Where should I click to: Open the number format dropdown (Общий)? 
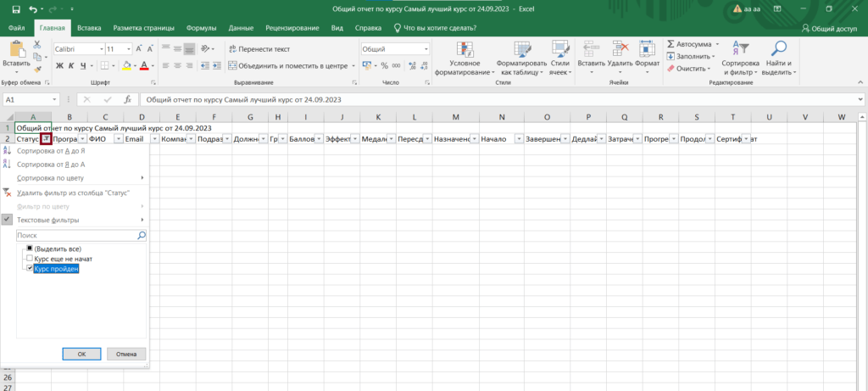coord(426,48)
